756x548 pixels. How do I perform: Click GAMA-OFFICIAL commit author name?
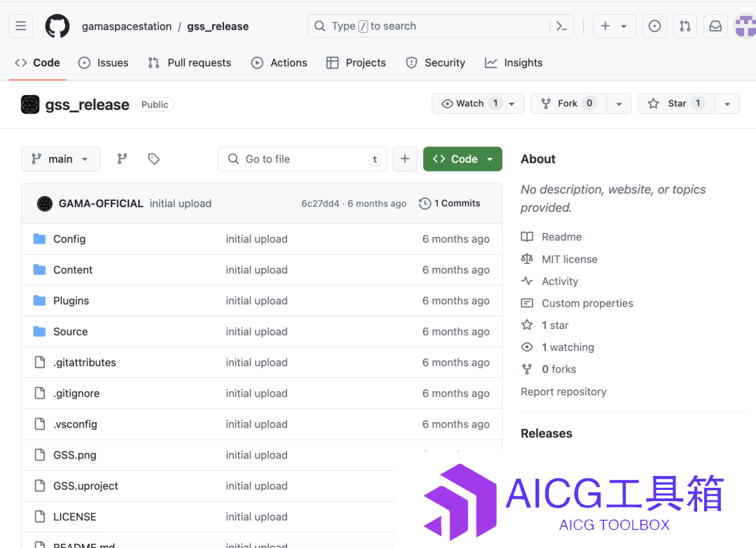click(x=101, y=204)
